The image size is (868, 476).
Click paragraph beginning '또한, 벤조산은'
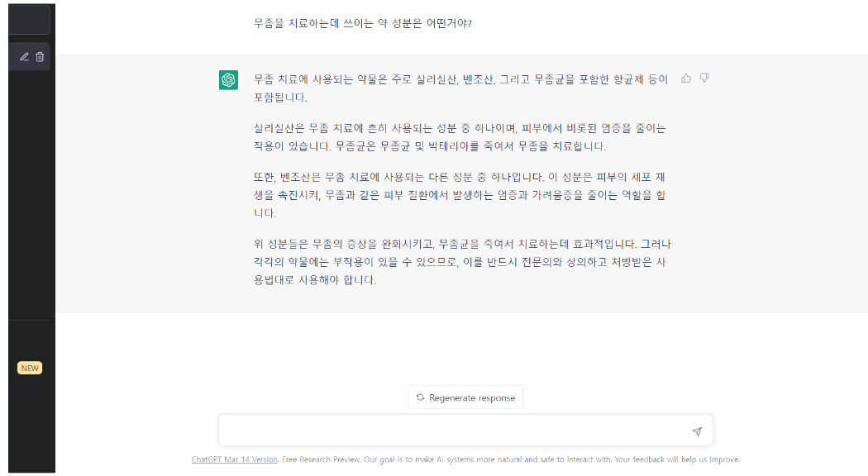tap(460, 195)
